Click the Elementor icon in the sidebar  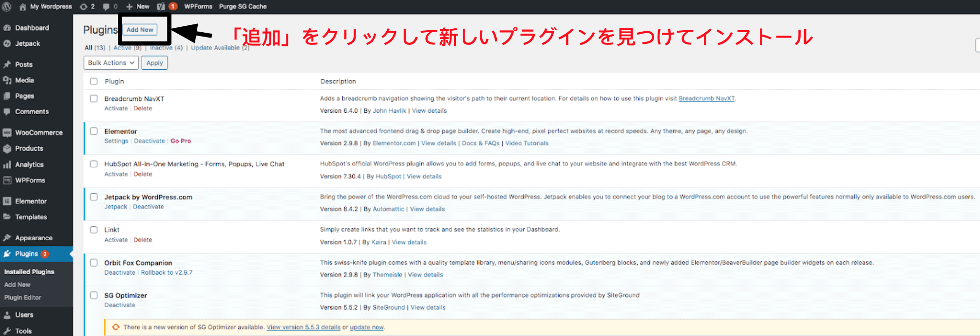[x=7, y=201]
